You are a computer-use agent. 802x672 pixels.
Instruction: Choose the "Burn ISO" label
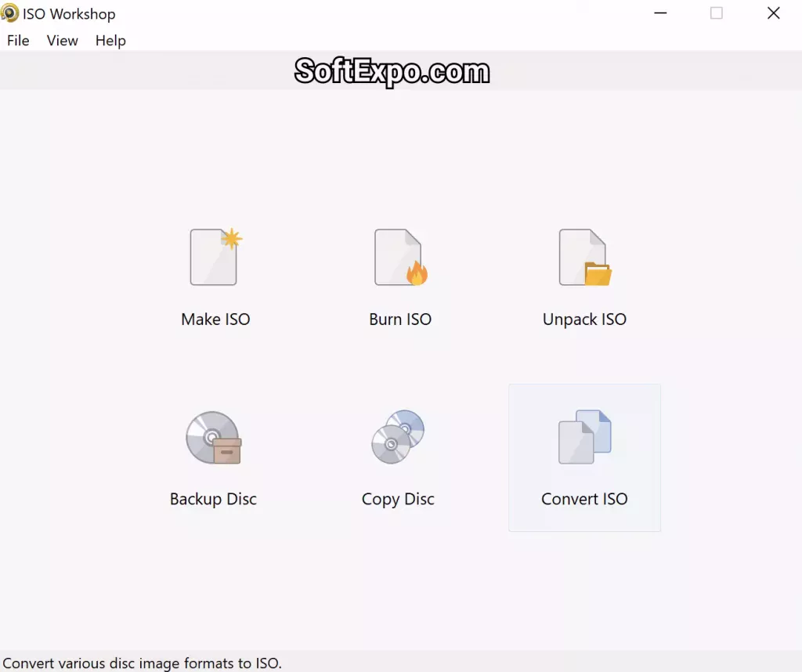point(400,320)
